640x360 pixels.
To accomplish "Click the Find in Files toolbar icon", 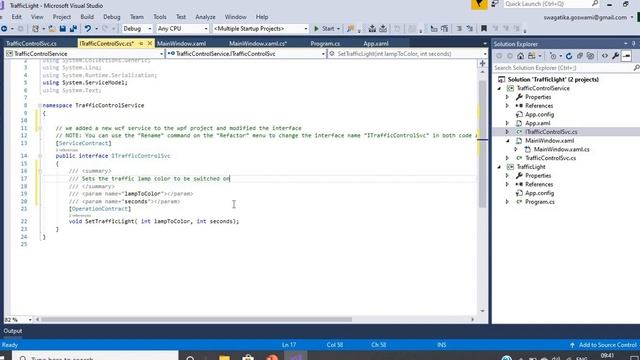I will point(350,29).
